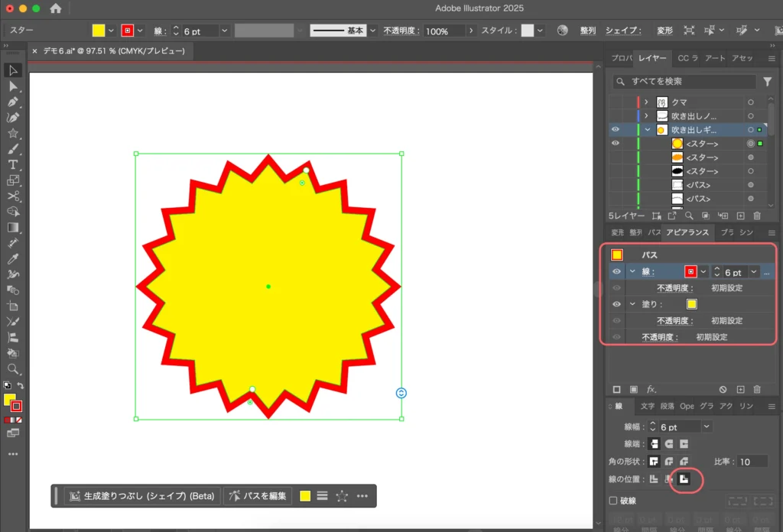Toggle stroke visibility eye in Appearance panel
This screenshot has width=783, height=532.
click(616, 271)
